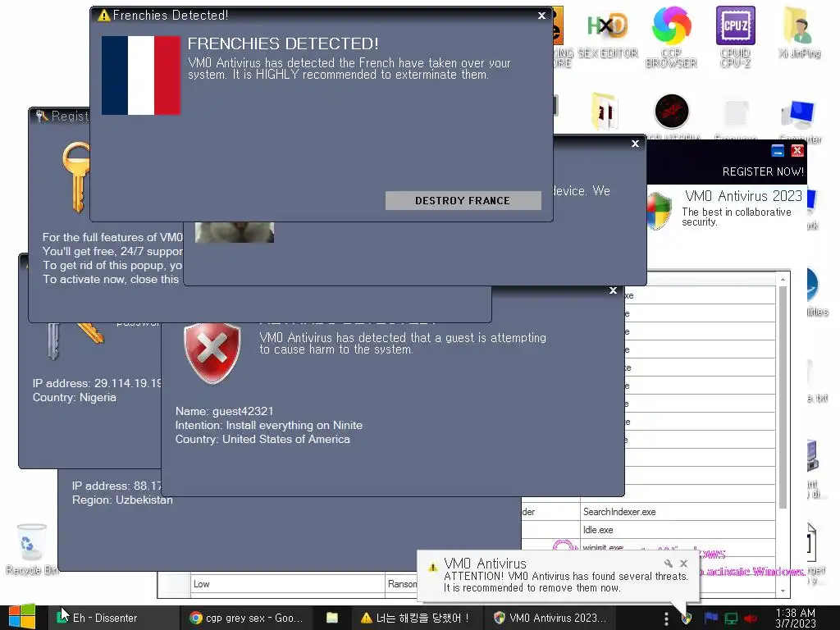This screenshot has height=630, width=840.
Task: Click the scroll up arrow in process list
Action: (x=783, y=279)
